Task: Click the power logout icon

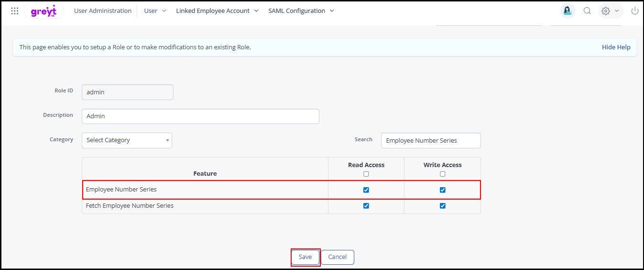Action: pos(635,11)
